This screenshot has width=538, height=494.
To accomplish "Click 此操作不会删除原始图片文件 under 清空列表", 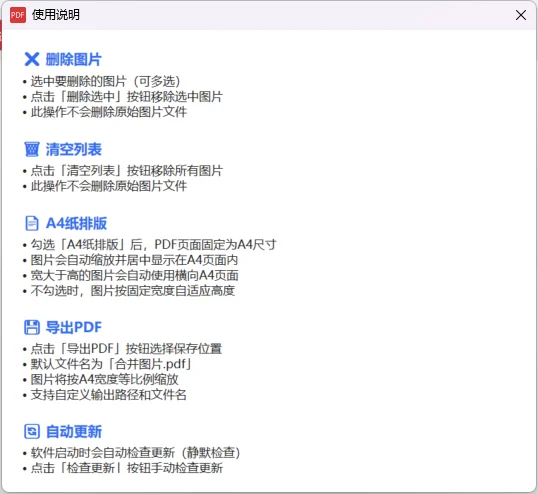I will click(109, 186).
